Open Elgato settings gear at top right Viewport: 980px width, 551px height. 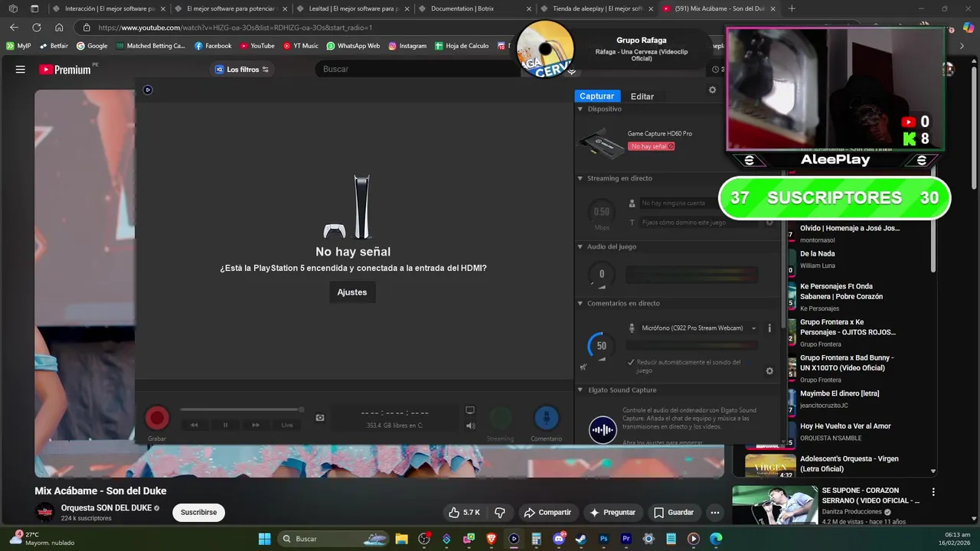point(712,90)
